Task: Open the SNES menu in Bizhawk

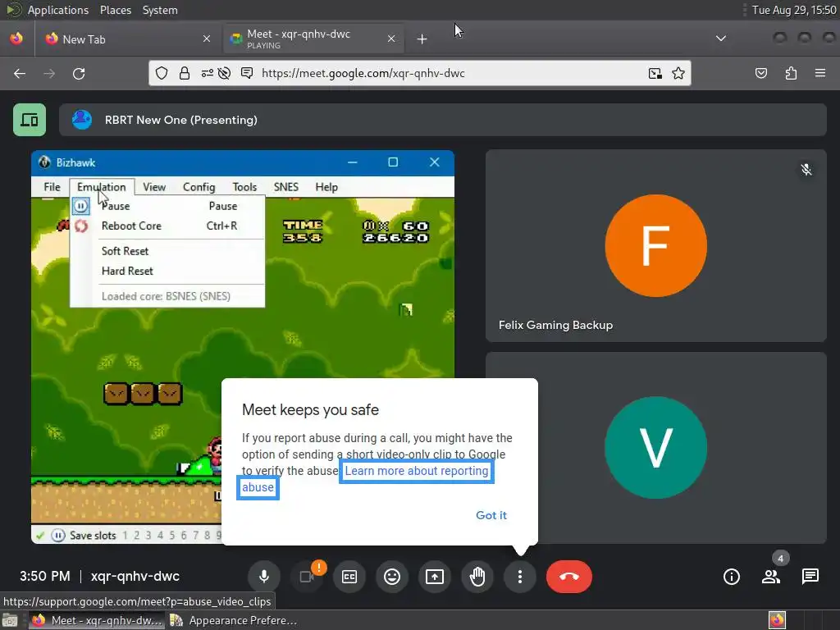Action: tap(286, 187)
